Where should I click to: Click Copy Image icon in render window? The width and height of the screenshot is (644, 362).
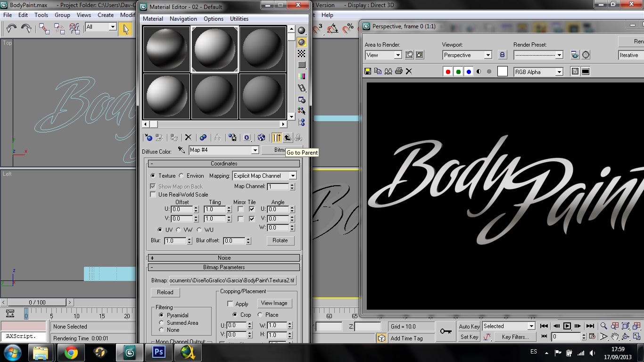pos(378,72)
